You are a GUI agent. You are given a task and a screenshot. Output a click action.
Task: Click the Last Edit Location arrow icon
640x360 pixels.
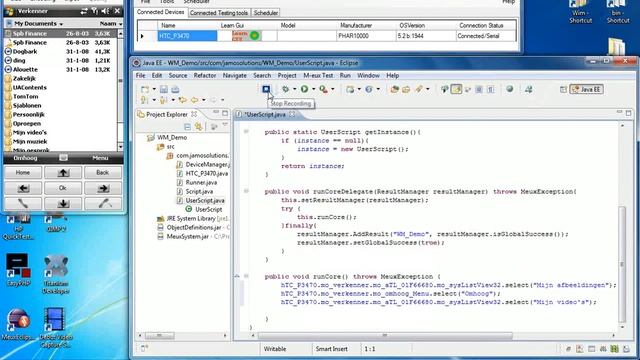tap(182, 100)
